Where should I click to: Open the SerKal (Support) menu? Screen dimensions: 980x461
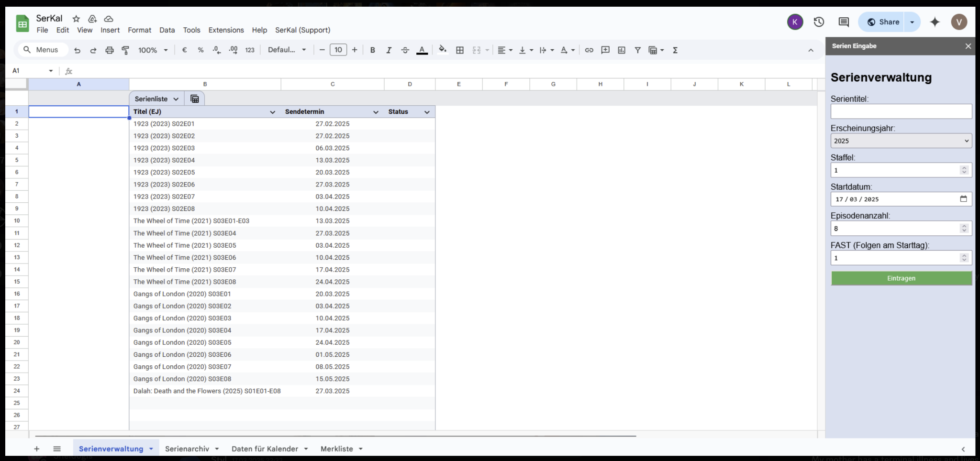[302, 30]
